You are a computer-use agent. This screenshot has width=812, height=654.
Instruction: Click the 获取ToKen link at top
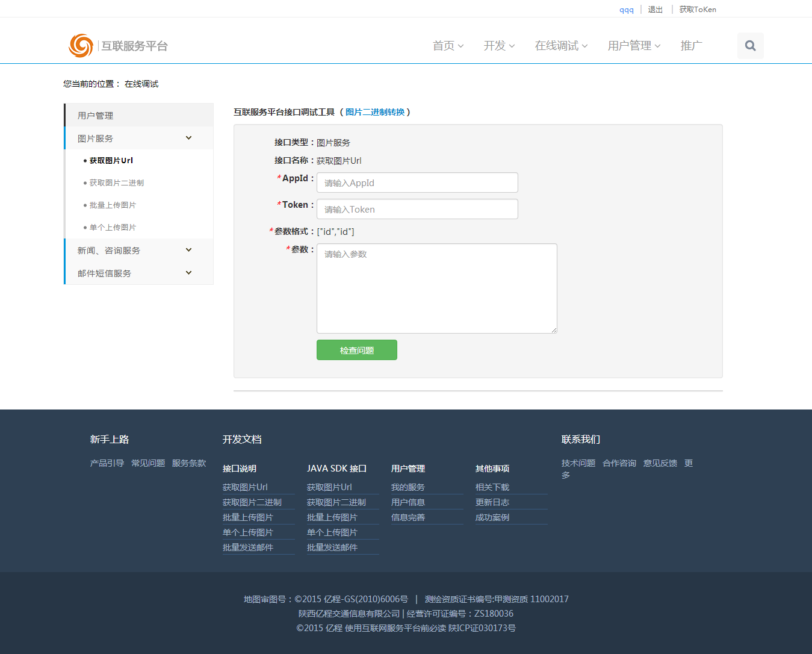698,10
